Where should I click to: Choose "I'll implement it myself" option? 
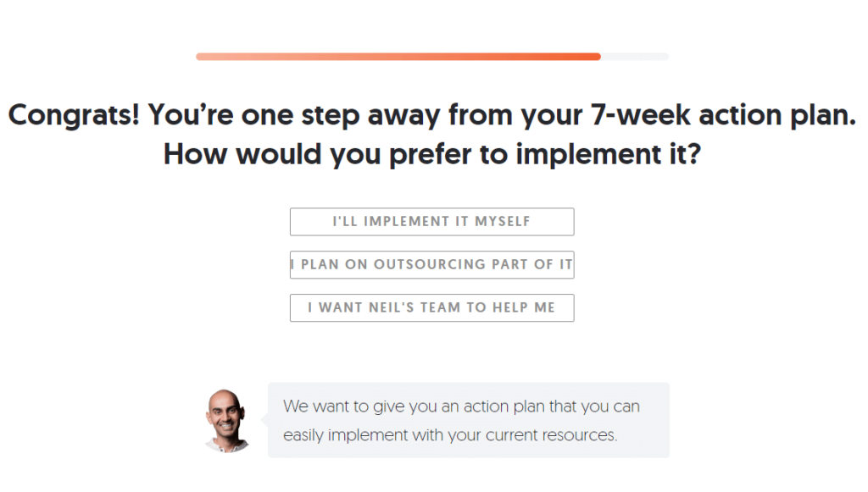tap(431, 222)
